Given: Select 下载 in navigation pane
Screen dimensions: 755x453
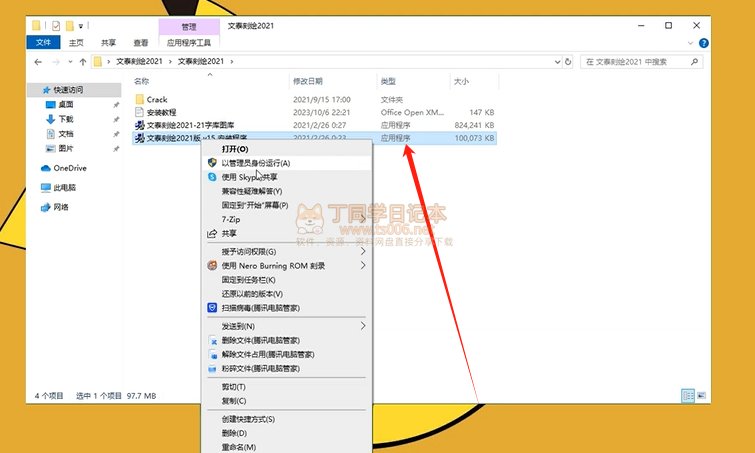Looking at the screenshot, I should coord(66,119).
